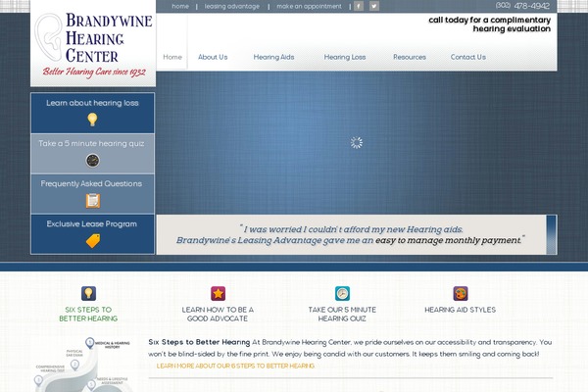Click the blue strip right of testimonial banner
Image resolution: width=588 pixels, height=392 pixels.
coord(551,235)
